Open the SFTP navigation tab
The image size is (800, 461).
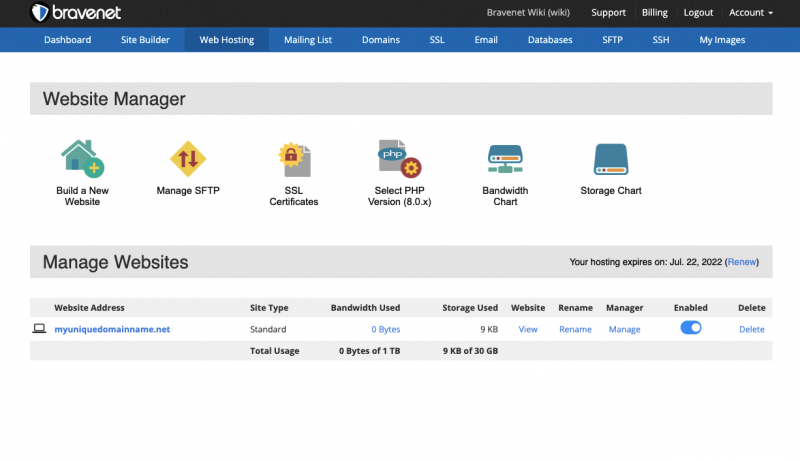612,40
